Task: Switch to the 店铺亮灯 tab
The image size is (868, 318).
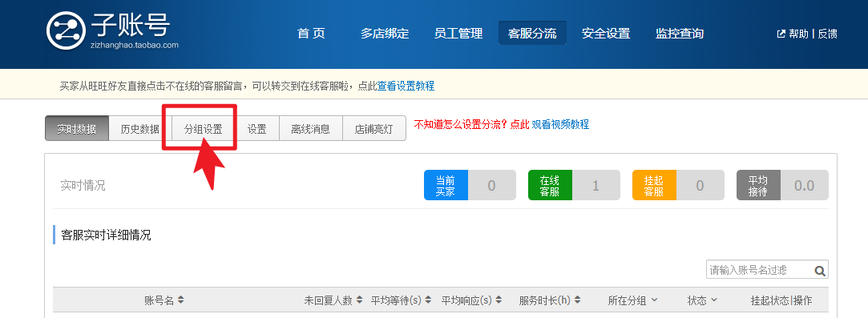Action: point(374,129)
